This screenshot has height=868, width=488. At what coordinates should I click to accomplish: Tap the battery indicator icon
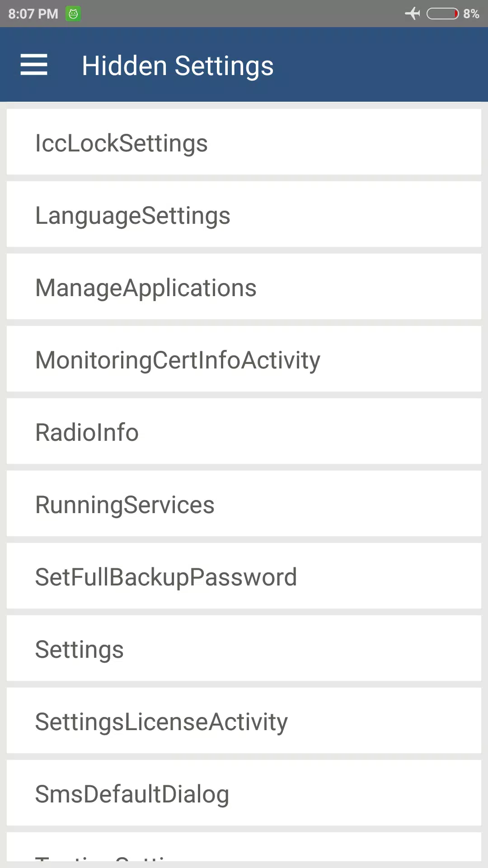tap(443, 14)
